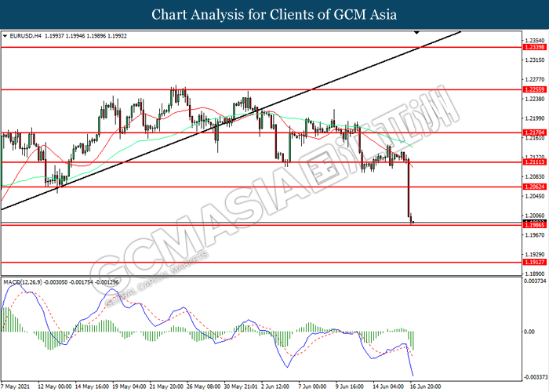Viewport: 549px width, 392px height.
Task: Select the red 1.22559 price label
Action: pos(534,89)
